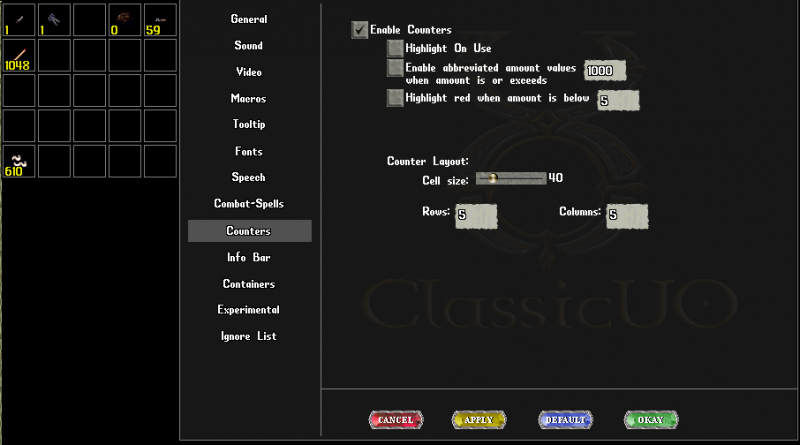Open the Tooltip section

coord(249,125)
